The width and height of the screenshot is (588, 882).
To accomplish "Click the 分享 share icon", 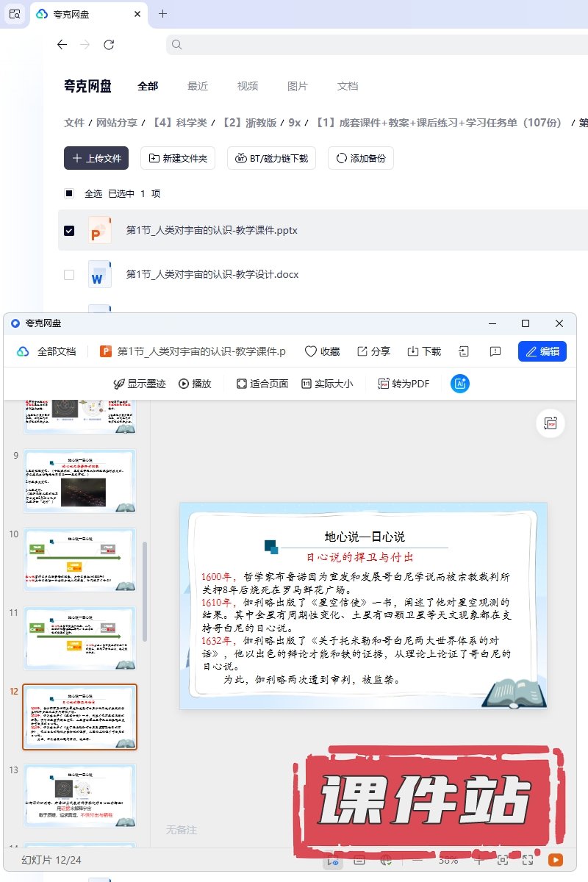I will tap(362, 351).
